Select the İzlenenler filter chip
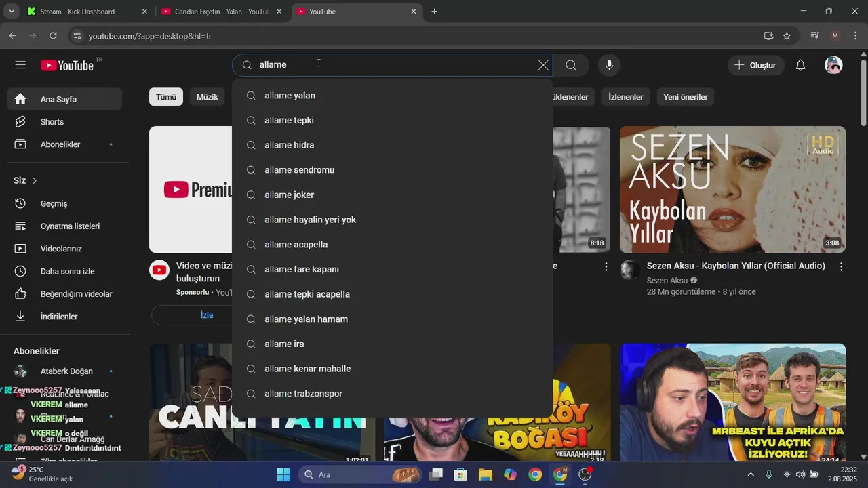The width and height of the screenshot is (868, 488). (625, 97)
